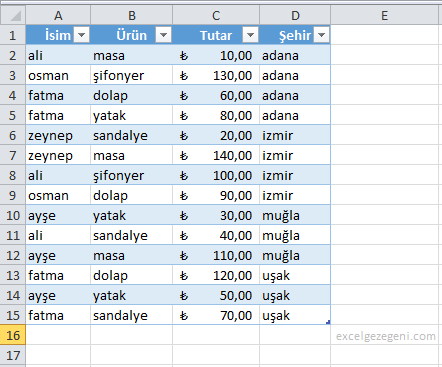Select the izmir cell in row 8
Screen dimensions: 442x367
click(x=295, y=175)
